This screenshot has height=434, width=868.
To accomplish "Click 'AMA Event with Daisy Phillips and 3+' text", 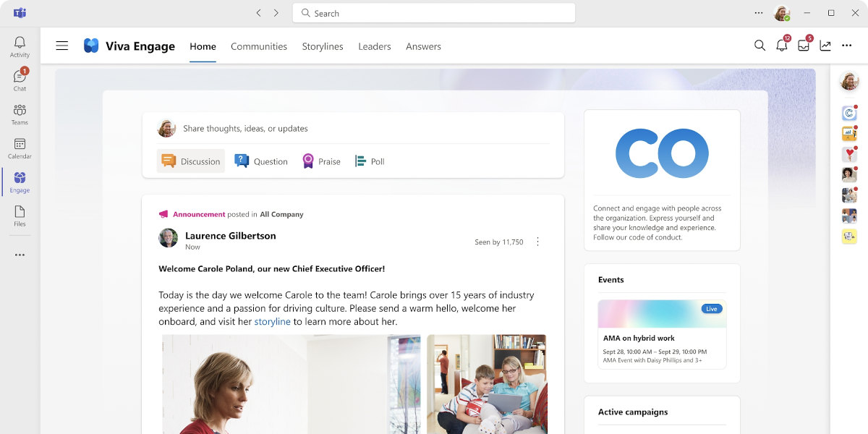I will pos(652,360).
